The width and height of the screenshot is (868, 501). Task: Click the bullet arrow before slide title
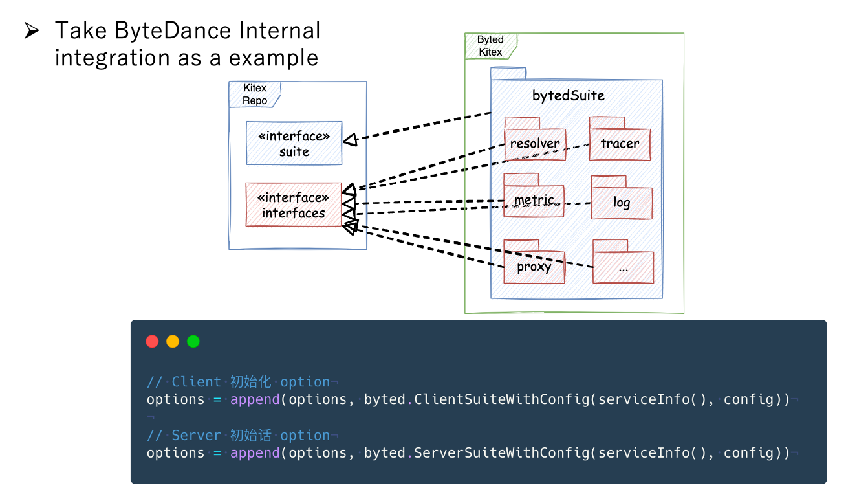(32, 31)
